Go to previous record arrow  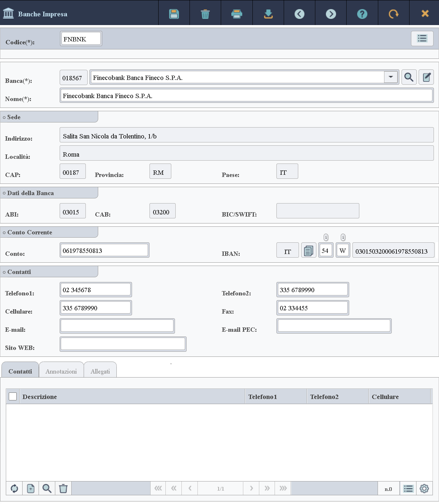299,14
